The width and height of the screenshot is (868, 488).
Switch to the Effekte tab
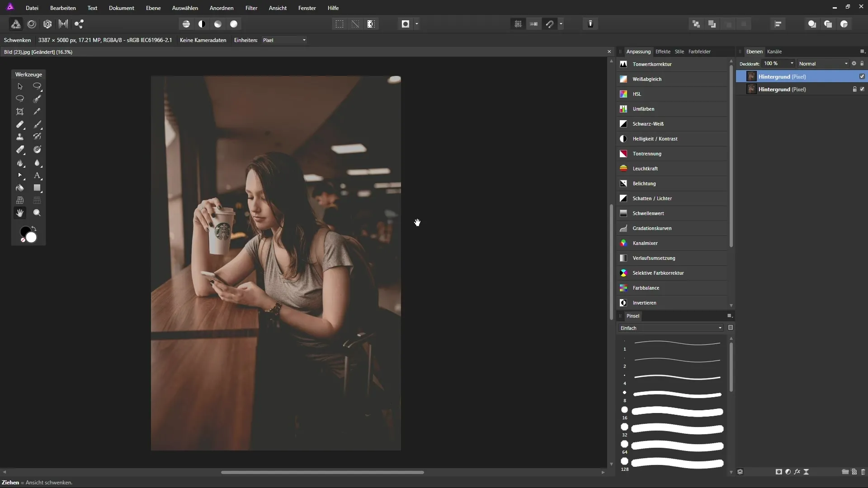click(663, 52)
